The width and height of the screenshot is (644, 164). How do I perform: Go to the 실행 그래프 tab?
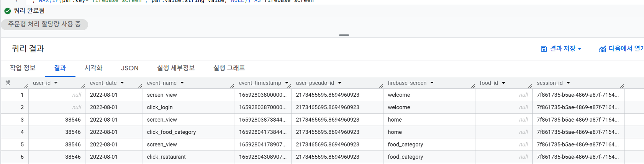point(229,68)
